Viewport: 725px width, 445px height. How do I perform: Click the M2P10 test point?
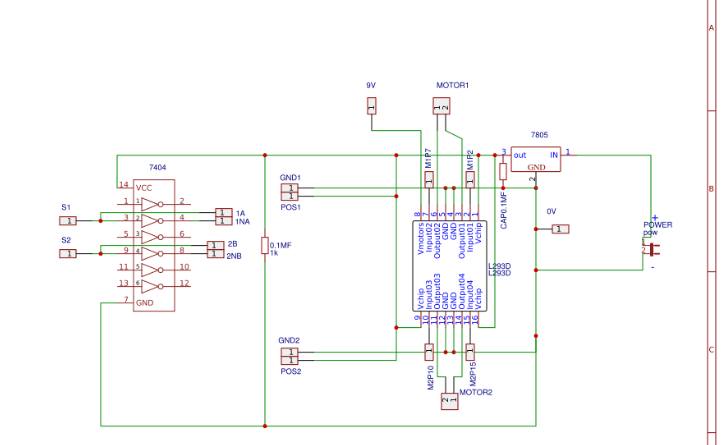tap(429, 351)
